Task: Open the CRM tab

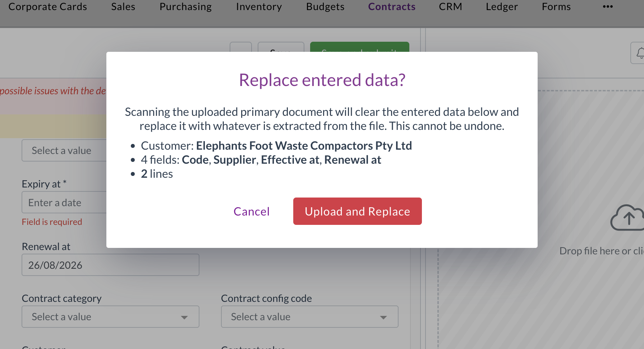Action: [450, 6]
